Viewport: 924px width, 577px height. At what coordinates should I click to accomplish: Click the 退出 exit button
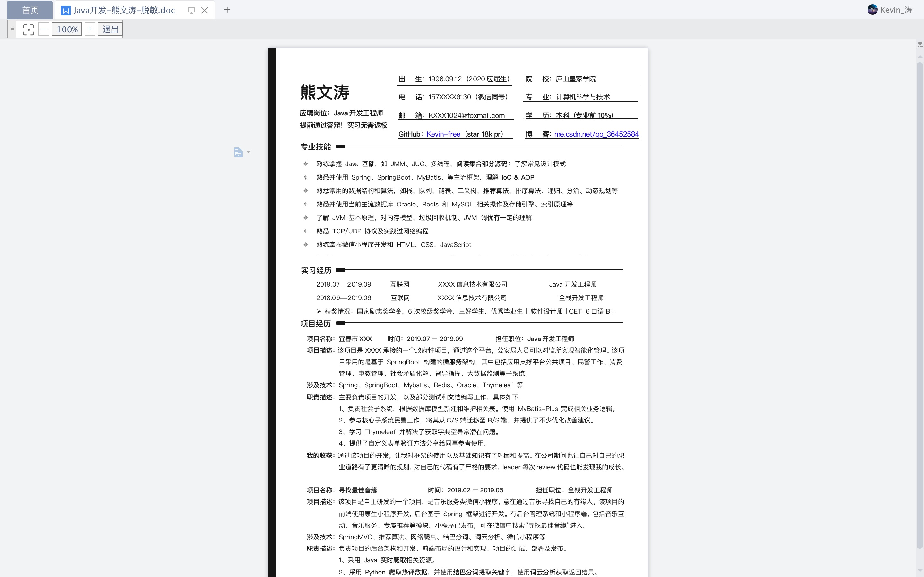coord(110,29)
